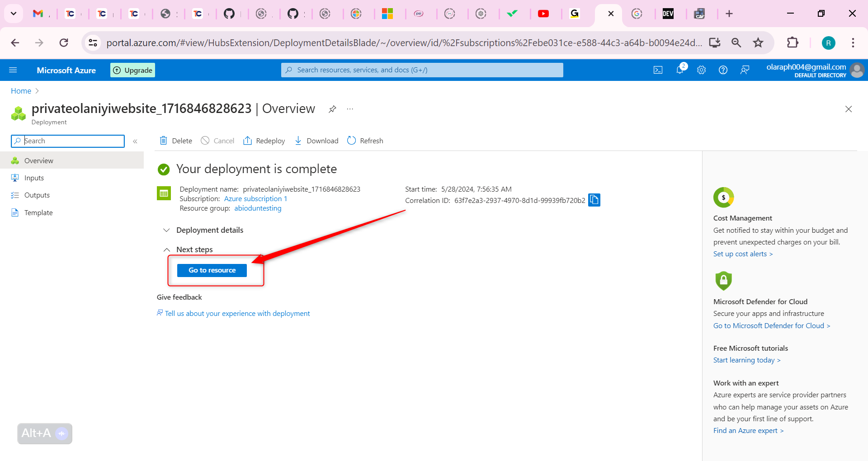Switch to the Microsoft logo tab
Viewport: 868px width, 461px height.
(387, 14)
